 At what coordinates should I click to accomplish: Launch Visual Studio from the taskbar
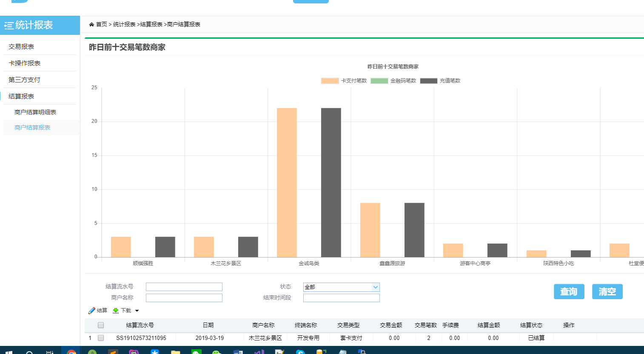[259, 352]
